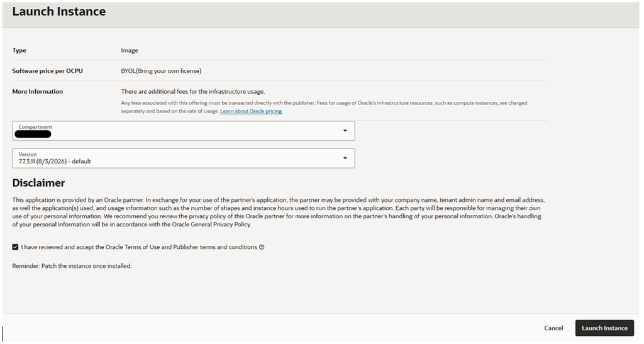Click the redacted Compartment value

[33, 134]
